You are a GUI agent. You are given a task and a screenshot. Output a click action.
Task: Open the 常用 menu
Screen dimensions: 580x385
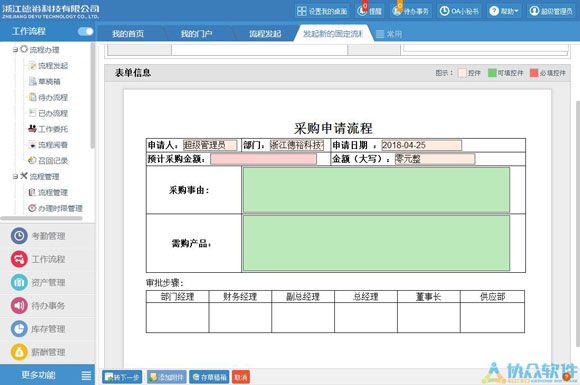[x=389, y=34]
